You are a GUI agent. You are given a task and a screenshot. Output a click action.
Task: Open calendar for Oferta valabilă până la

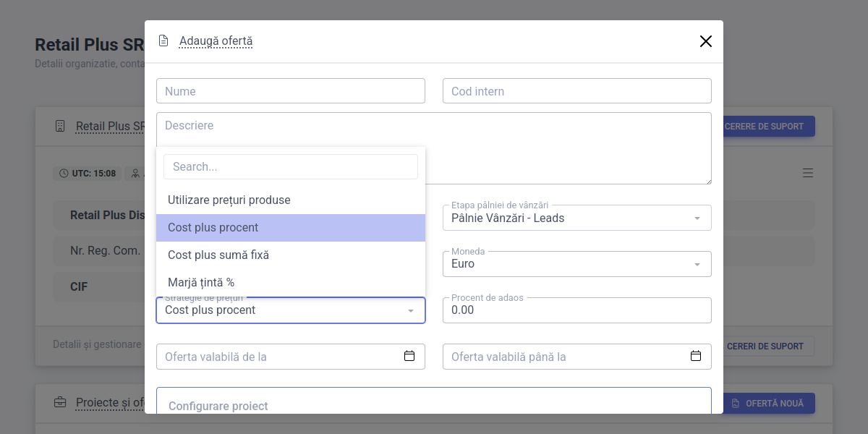point(696,356)
